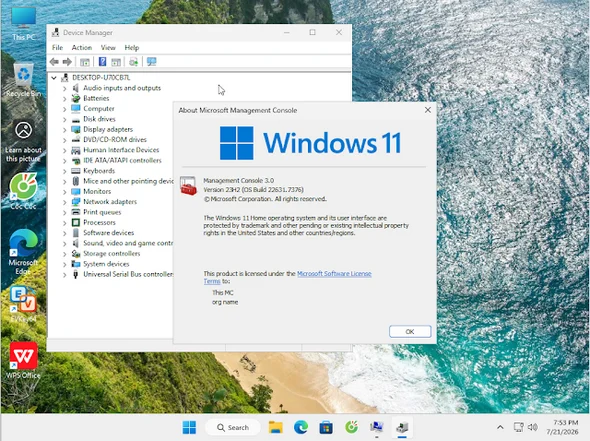Open the Cốc Cốc desktop shortcut
Viewport: 590px width, 441px height.
pyautogui.click(x=23, y=191)
